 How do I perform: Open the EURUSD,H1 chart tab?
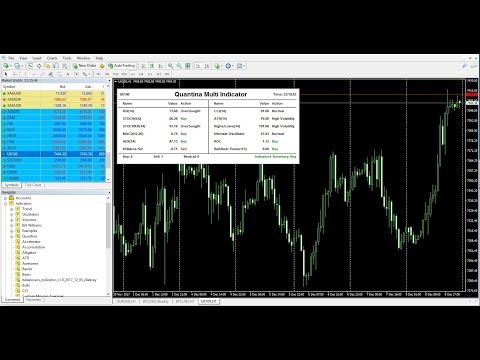coord(126,301)
